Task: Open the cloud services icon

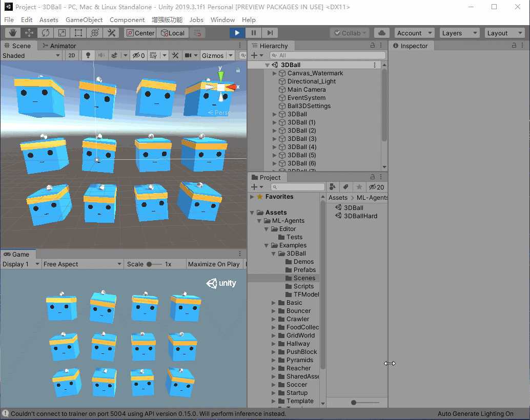Action: (x=381, y=33)
